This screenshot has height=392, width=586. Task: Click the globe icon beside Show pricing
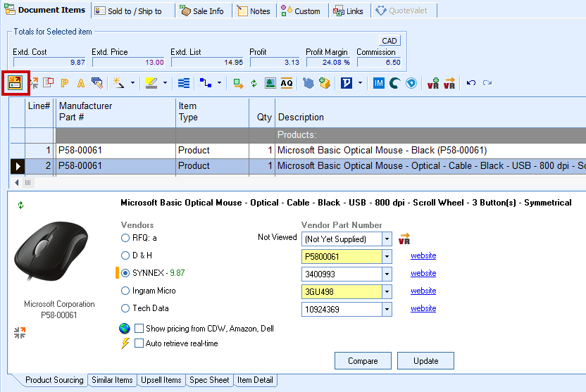pyautogui.click(x=125, y=329)
